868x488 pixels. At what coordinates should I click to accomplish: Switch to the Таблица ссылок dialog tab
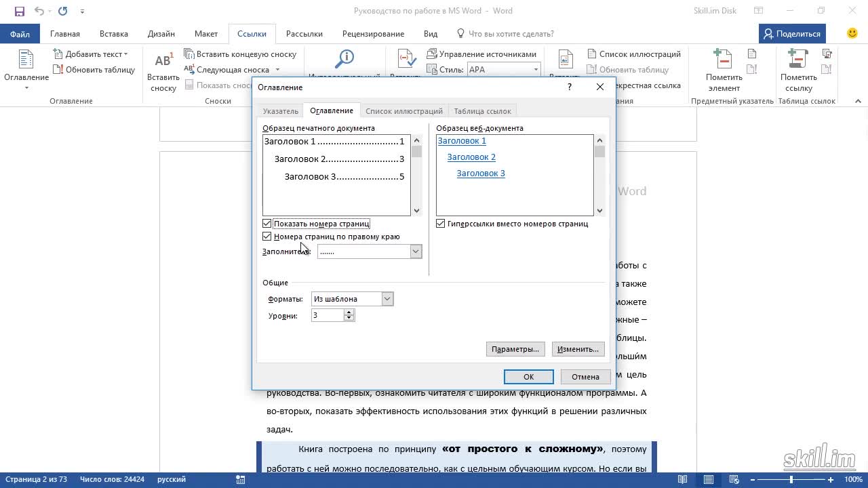point(483,111)
